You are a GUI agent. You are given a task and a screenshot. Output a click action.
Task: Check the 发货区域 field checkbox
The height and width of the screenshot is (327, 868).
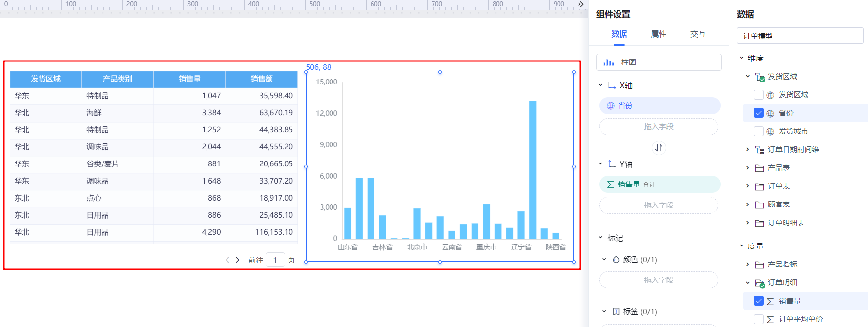pos(759,95)
